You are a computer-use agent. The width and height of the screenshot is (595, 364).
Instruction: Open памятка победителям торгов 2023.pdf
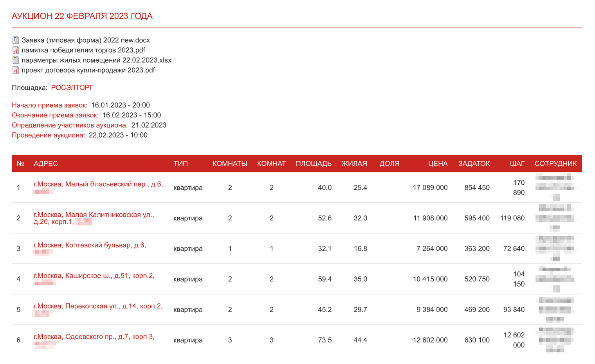point(83,50)
